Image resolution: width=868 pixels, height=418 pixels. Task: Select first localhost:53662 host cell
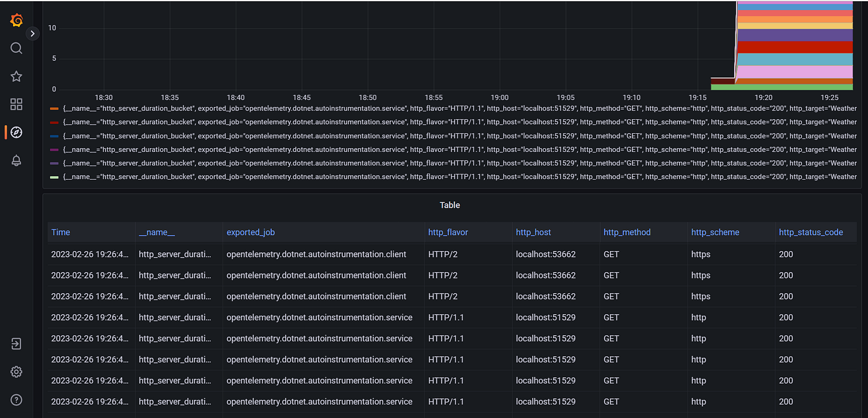point(546,254)
